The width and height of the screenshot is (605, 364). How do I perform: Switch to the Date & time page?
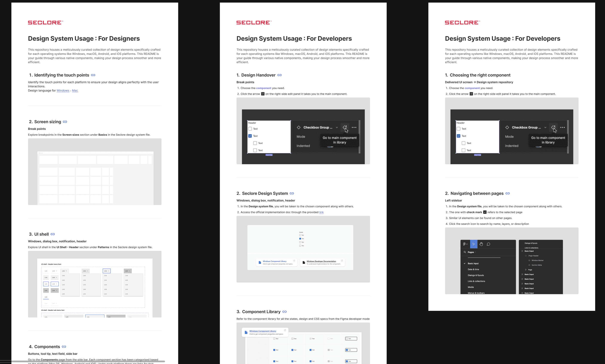[x=473, y=269]
